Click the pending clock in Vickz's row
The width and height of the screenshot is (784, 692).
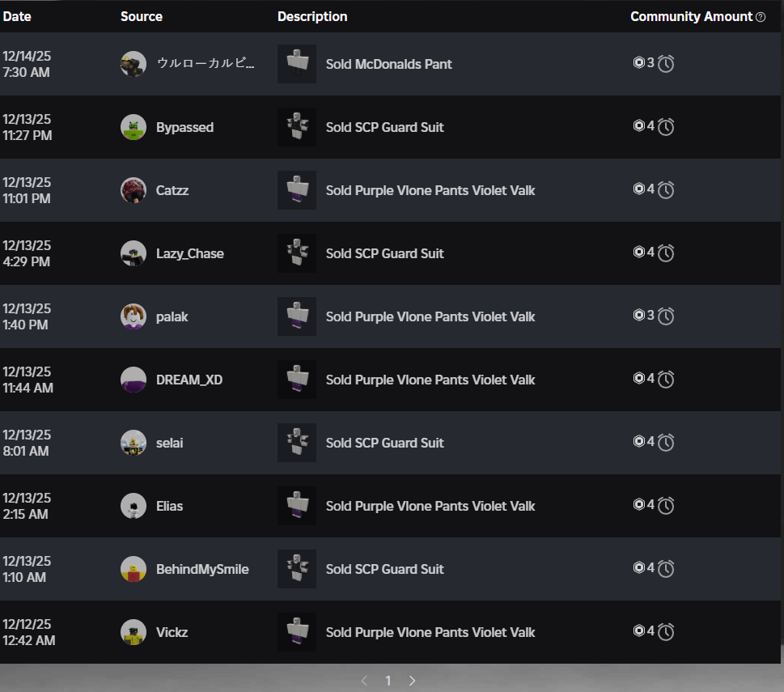666,631
